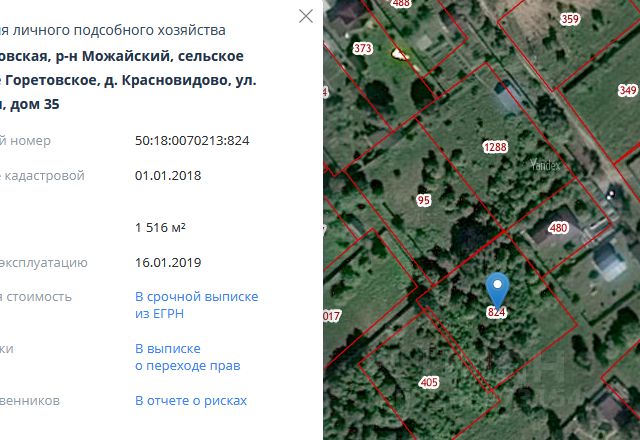This screenshot has height=440, width=640.
Task: Select parcel label 95 on the map
Action: 423,200
